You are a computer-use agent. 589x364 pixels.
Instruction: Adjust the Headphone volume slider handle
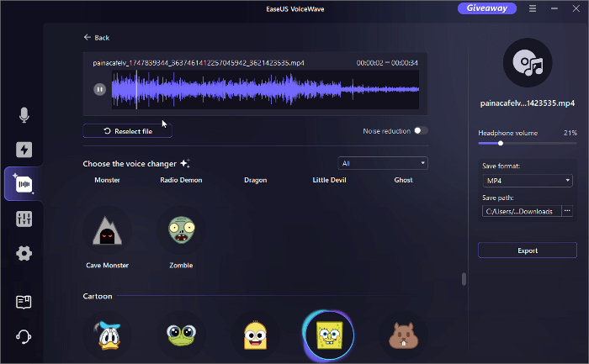click(501, 143)
